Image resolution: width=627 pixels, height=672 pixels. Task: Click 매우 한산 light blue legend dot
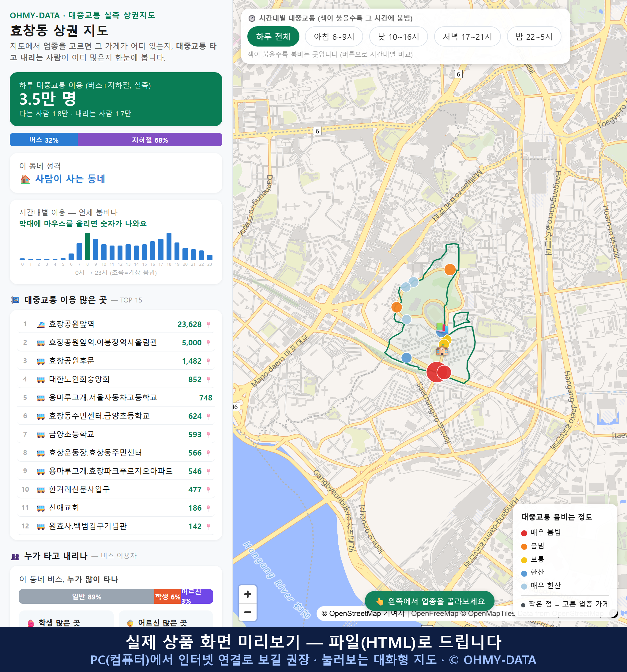(524, 587)
